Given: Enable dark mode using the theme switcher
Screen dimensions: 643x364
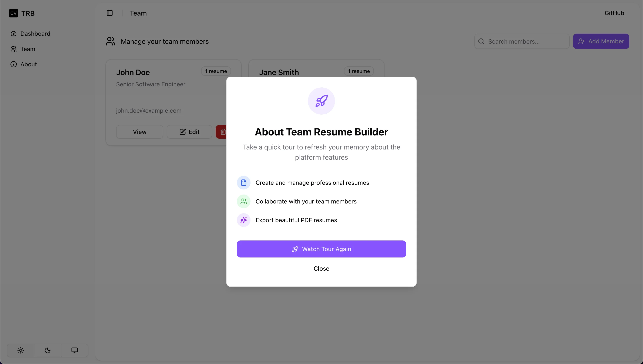Looking at the screenshot, I should coord(47,350).
